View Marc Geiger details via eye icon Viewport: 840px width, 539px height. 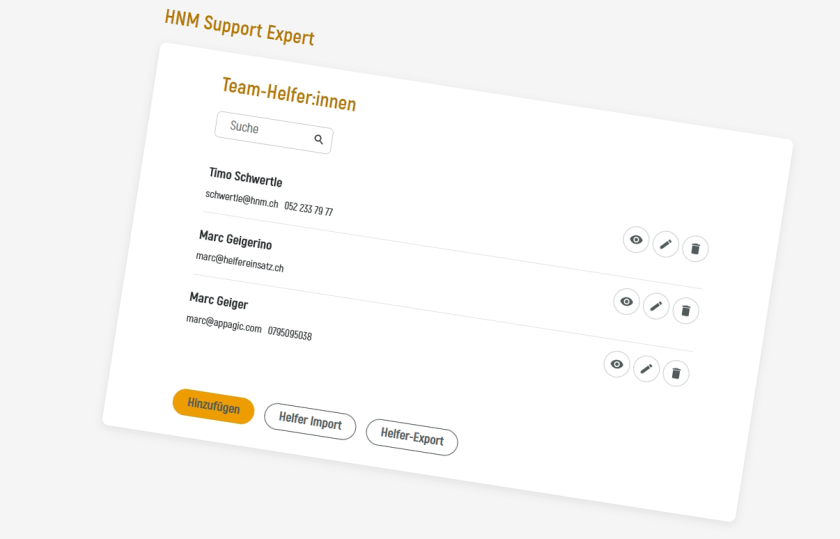pyautogui.click(x=617, y=364)
